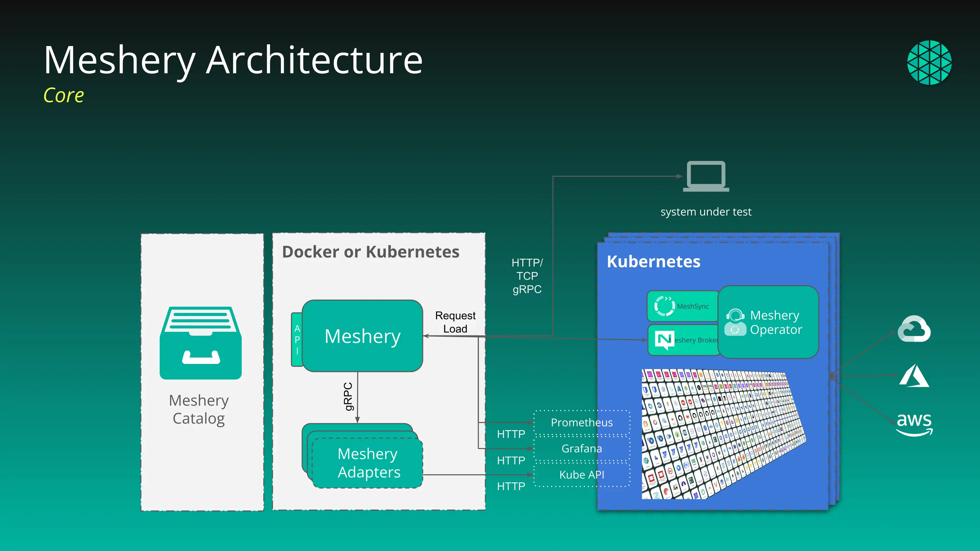This screenshot has width=980, height=551.
Task: Click the laptop system under test icon
Action: (706, 176)
